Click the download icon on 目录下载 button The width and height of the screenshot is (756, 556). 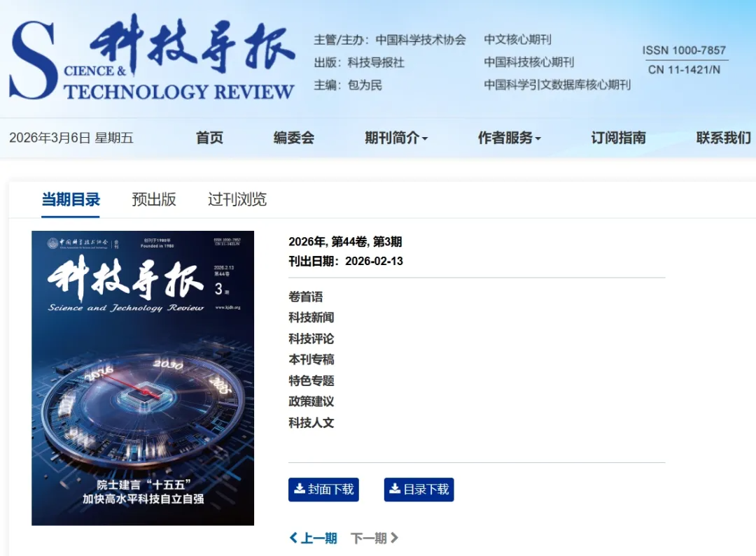pos(396,490)
